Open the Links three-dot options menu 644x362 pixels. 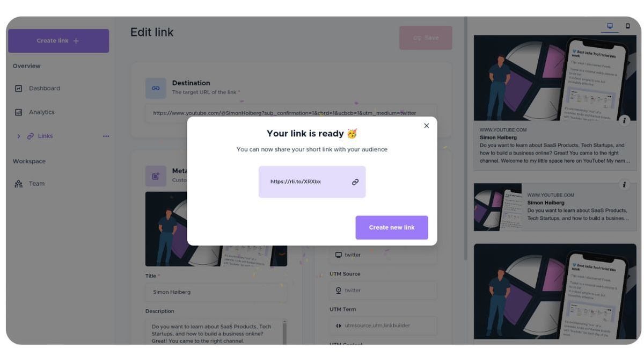[x=106, y=136]
